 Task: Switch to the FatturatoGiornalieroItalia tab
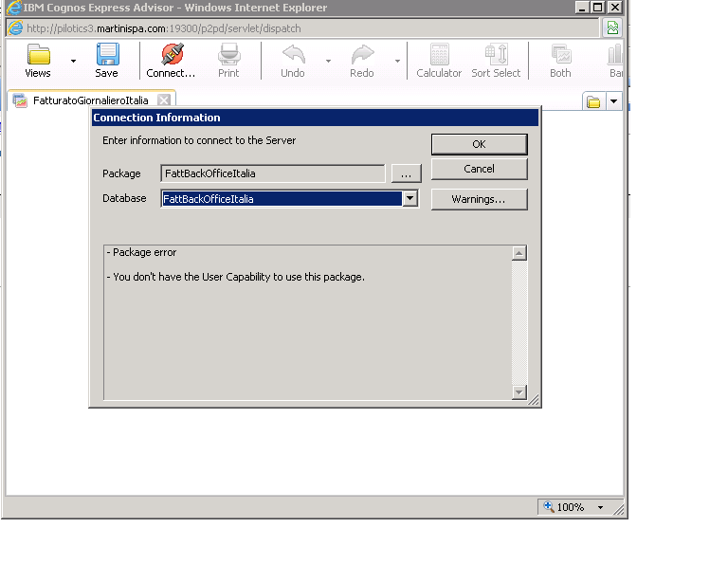pos(91,100)
